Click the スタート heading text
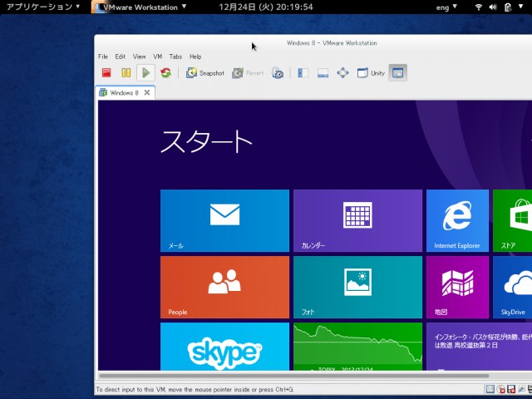The width and height of the screenshot is (532, 399). 206,141
